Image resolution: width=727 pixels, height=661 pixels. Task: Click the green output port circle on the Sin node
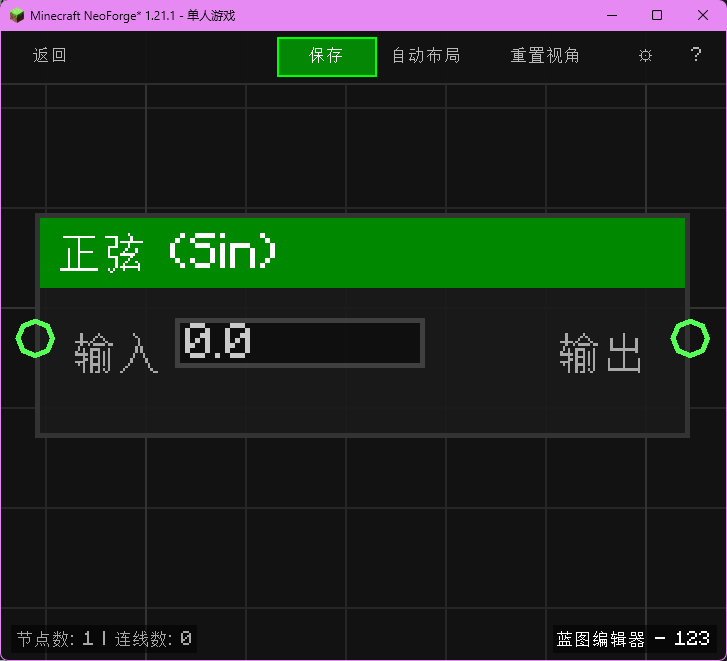click(x=690, y=339)
